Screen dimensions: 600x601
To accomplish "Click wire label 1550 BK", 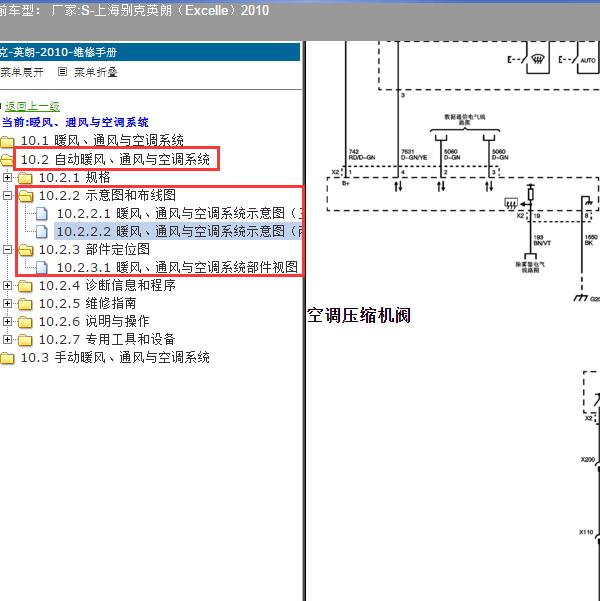I will coord(591,240).
